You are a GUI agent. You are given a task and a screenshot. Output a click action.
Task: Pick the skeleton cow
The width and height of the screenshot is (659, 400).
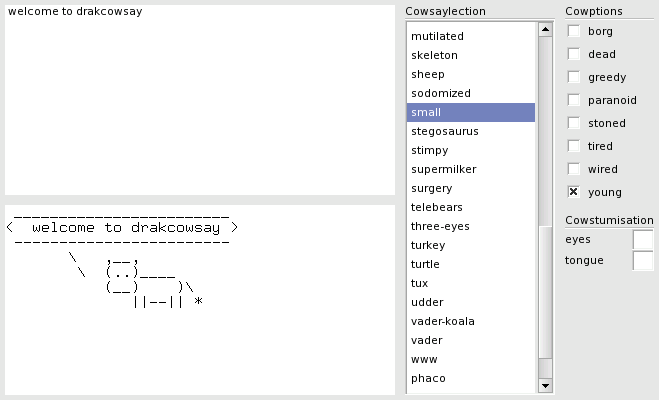[434, 55]
